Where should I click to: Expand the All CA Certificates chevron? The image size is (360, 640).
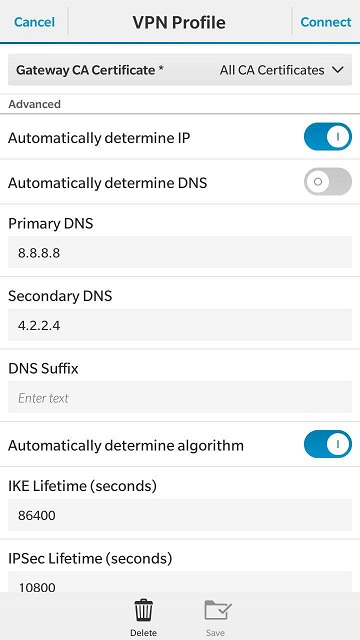[x=338, y=70]
